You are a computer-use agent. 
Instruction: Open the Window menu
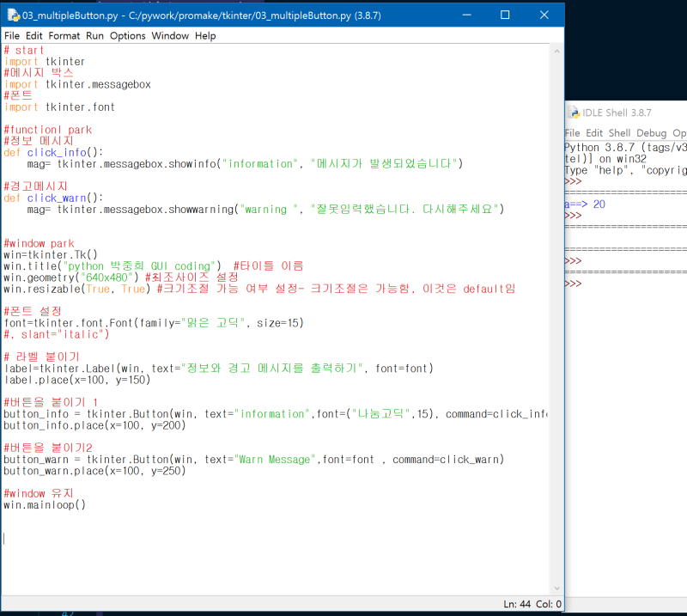170,35
